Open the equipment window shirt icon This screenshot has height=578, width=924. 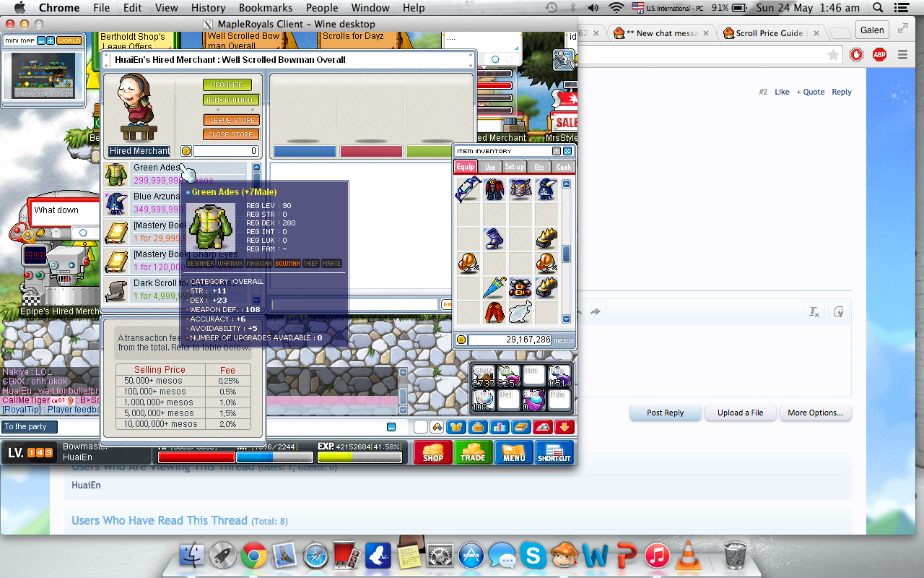tap(456, 427)
